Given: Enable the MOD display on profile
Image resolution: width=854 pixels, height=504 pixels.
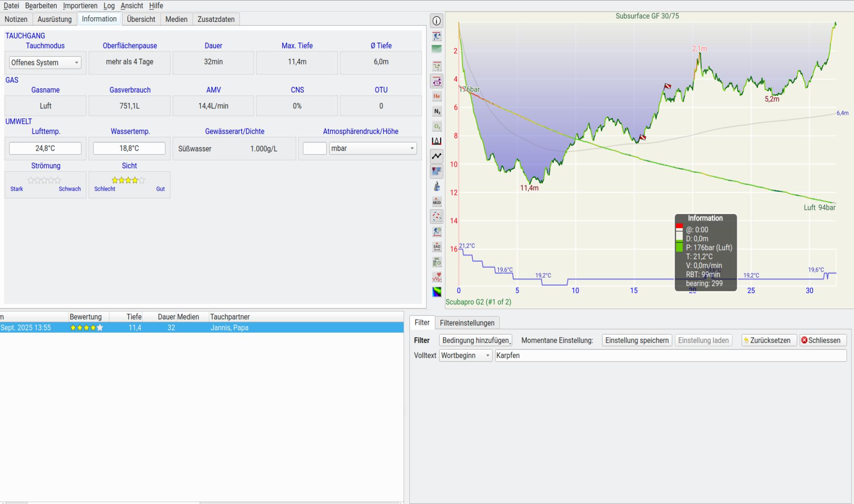Looking at the screenshot, I should click(436, 201).
